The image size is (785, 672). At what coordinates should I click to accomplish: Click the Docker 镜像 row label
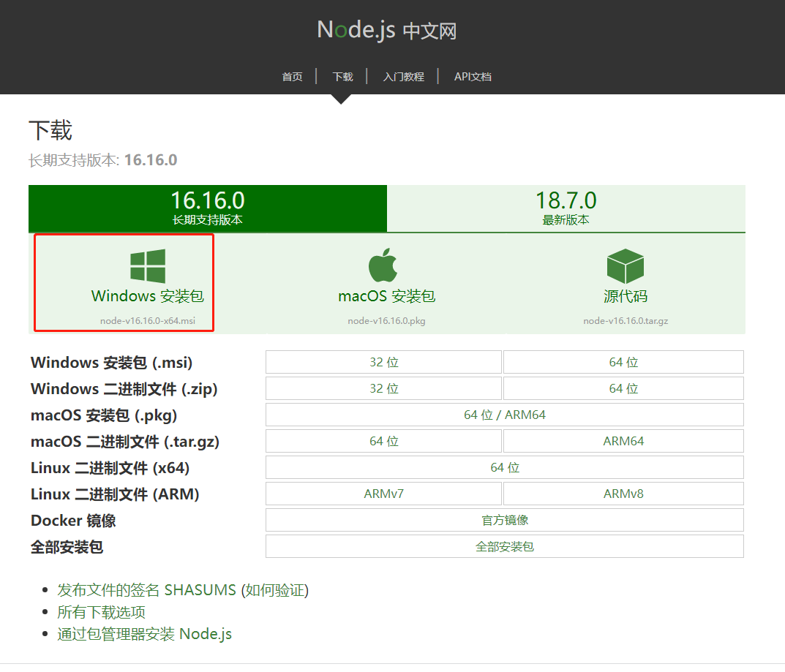coord(73,521)
